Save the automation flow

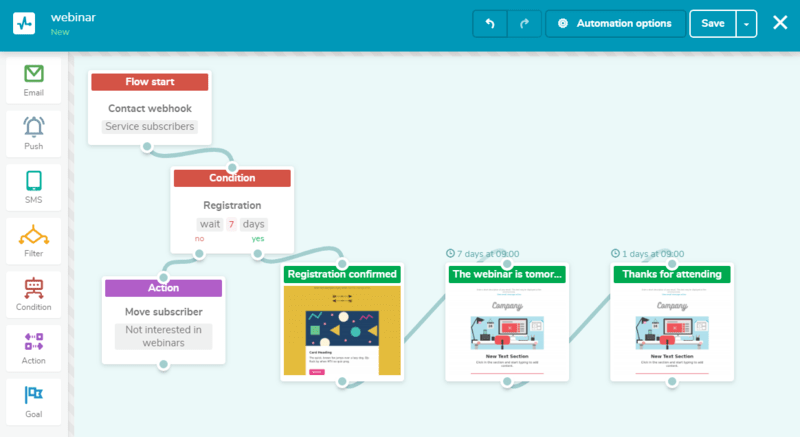point(713,23)
